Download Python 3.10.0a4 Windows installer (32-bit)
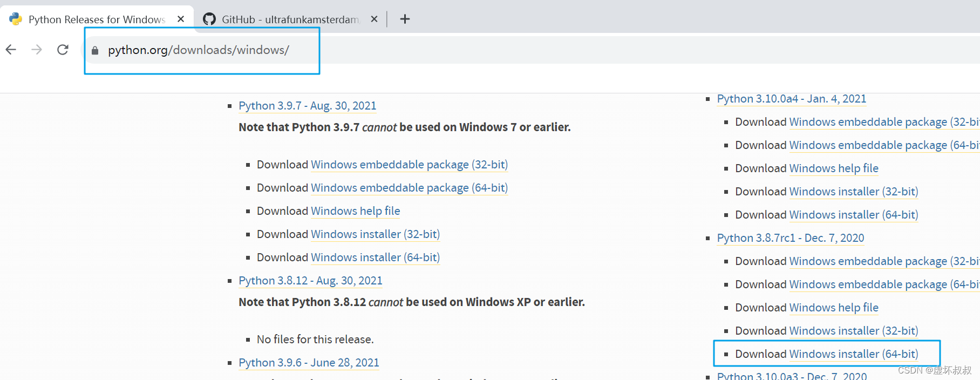This screenshot has height=380, width=980. [853, 192]
